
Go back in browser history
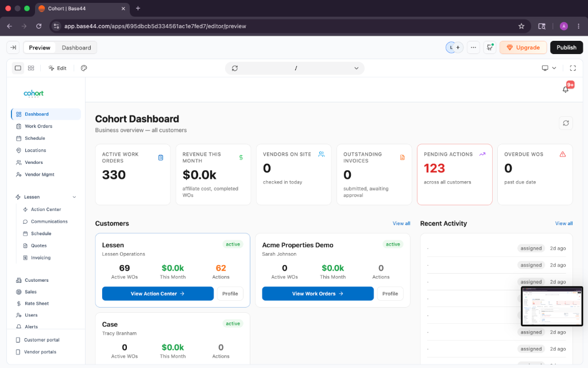pos(9,26)
